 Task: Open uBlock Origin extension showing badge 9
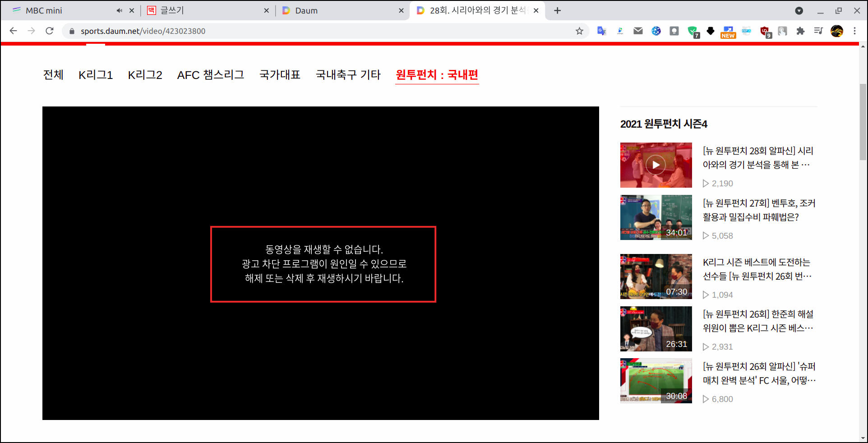pyautogui.click(x=766, y=31)
